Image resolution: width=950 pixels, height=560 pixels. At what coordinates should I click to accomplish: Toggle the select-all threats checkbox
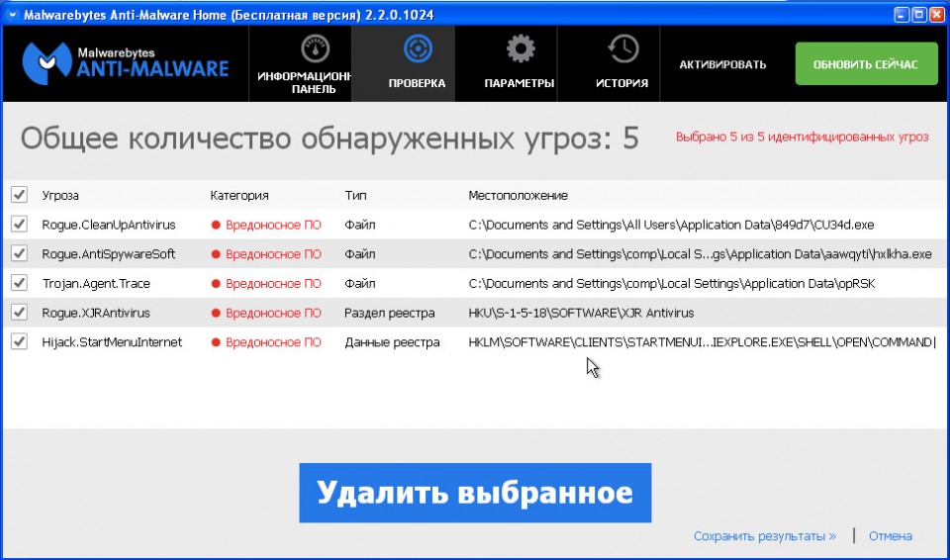point(20,195)
